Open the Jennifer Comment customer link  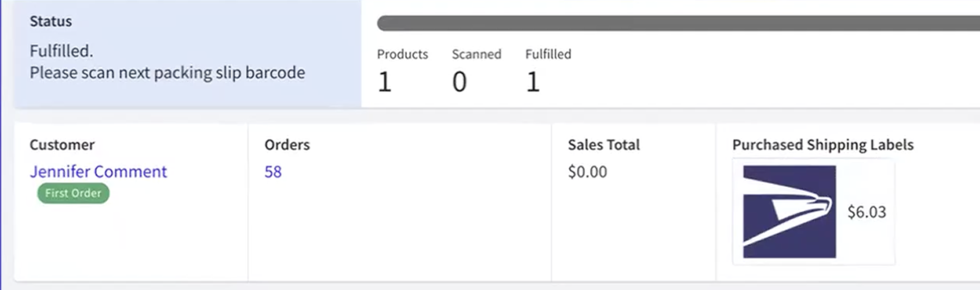coord(98,172)
